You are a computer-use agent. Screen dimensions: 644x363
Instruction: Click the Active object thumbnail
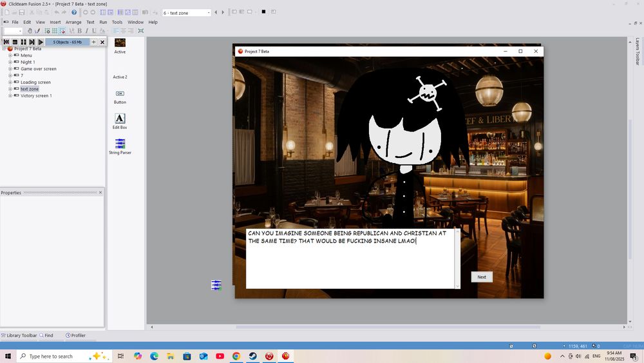[120, 43]
